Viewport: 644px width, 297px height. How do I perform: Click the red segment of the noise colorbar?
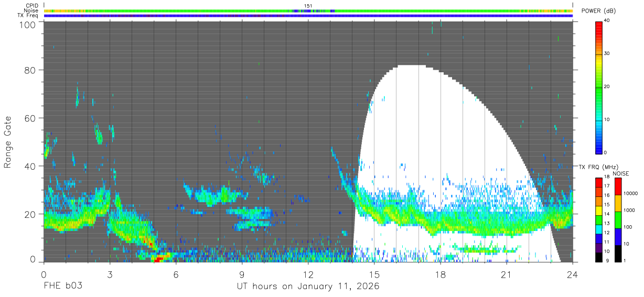pos(617,186)
